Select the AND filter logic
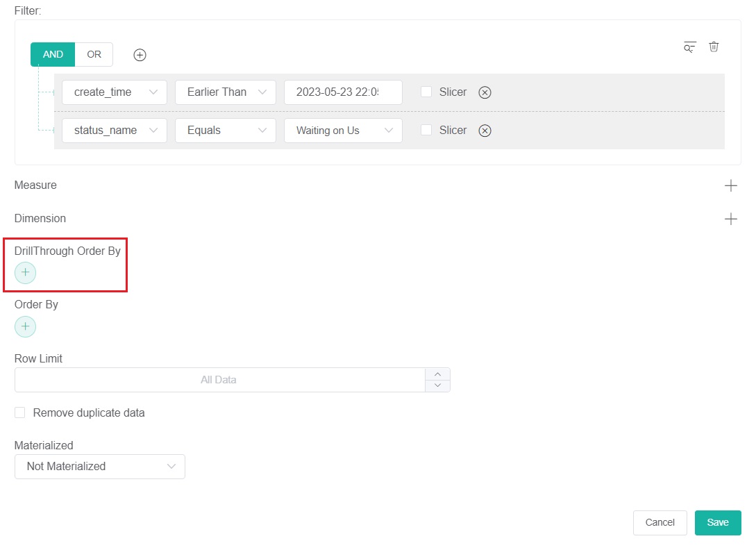Viewport: 756px width, 550px height. (53, 55)
